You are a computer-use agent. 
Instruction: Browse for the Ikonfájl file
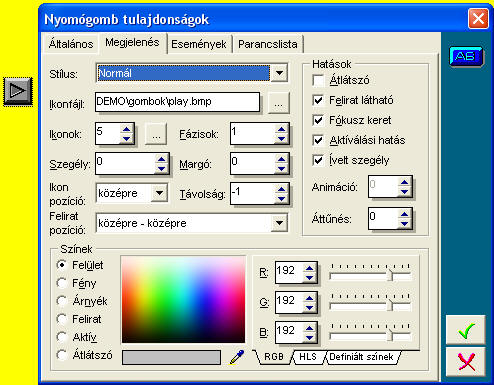click(279, 103)
